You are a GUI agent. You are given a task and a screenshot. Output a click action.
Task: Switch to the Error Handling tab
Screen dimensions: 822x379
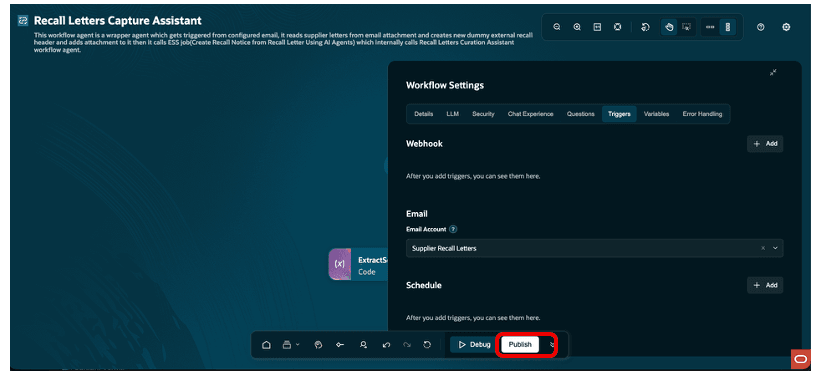coord(702,114)
